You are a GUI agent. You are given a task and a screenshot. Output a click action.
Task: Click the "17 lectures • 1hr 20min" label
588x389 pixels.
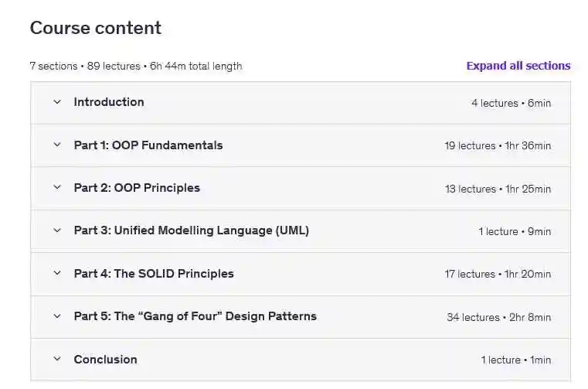point(498,274)
